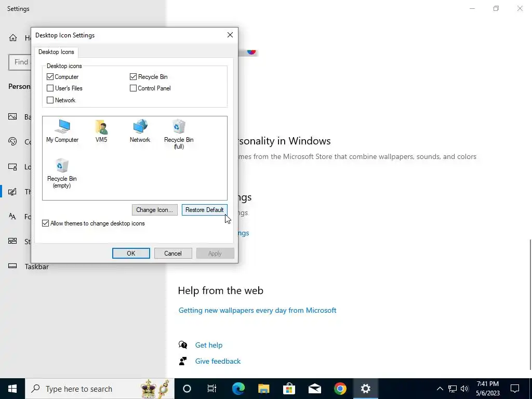This screenshot has height=399, width=532.
Task: Open the notification center icon
Action: pos(515,389)
